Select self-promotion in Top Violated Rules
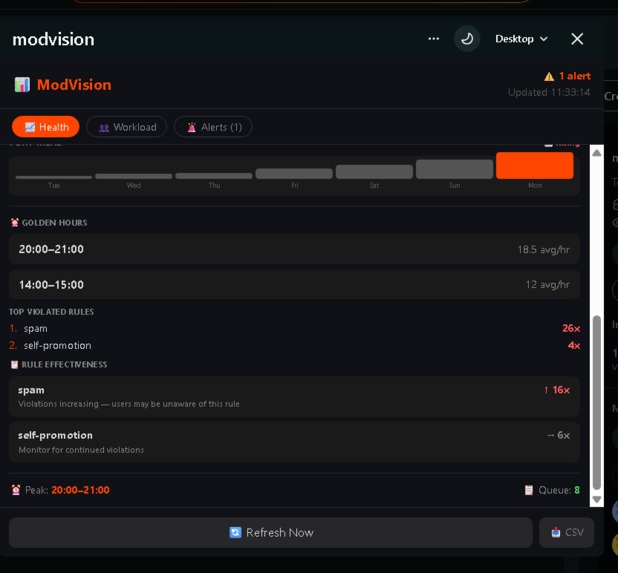The height and width of the screenshot is (573, 618). [58, 346]
